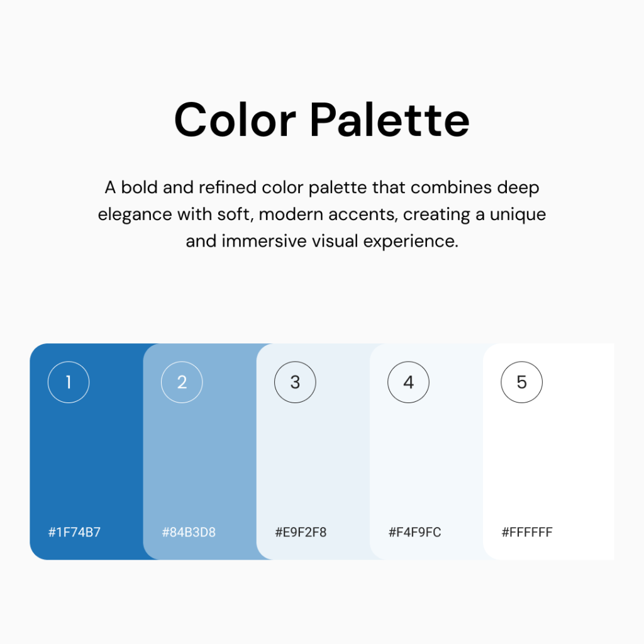Viewport: 644px width, 644px height.
Task: Click the description line starting 'A bold'
Action: tap(321, 187)
